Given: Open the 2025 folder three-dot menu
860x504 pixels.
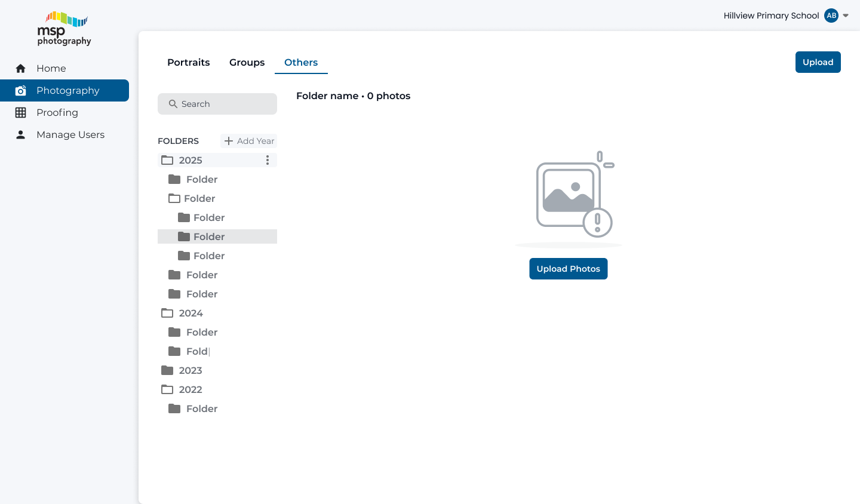Looking at the screenshot, I should (268, 160).
